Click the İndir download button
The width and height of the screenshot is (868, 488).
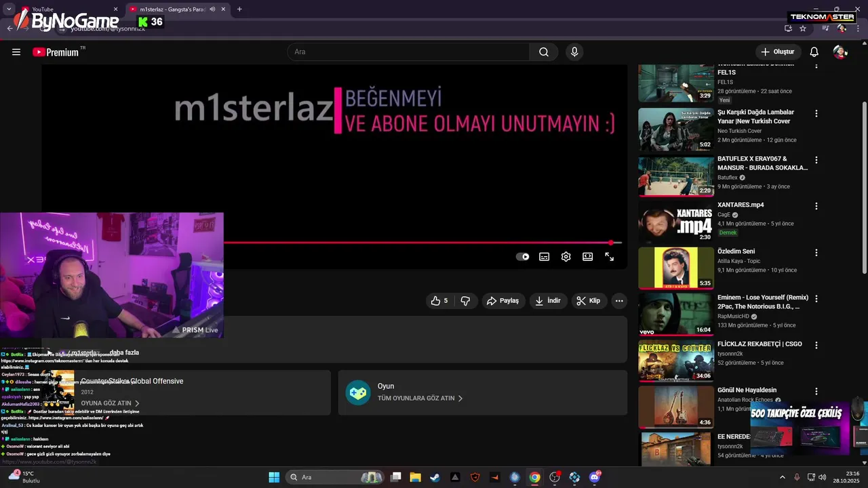click(548, 301)
